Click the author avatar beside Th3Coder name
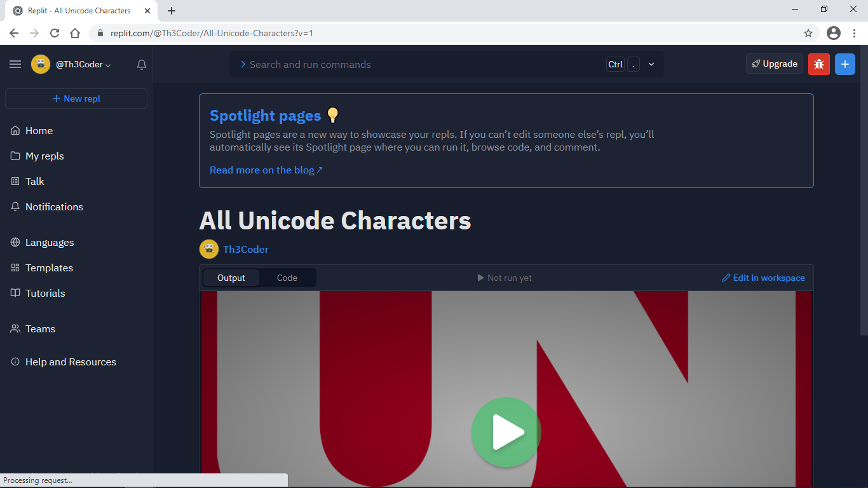 point(209,249)
